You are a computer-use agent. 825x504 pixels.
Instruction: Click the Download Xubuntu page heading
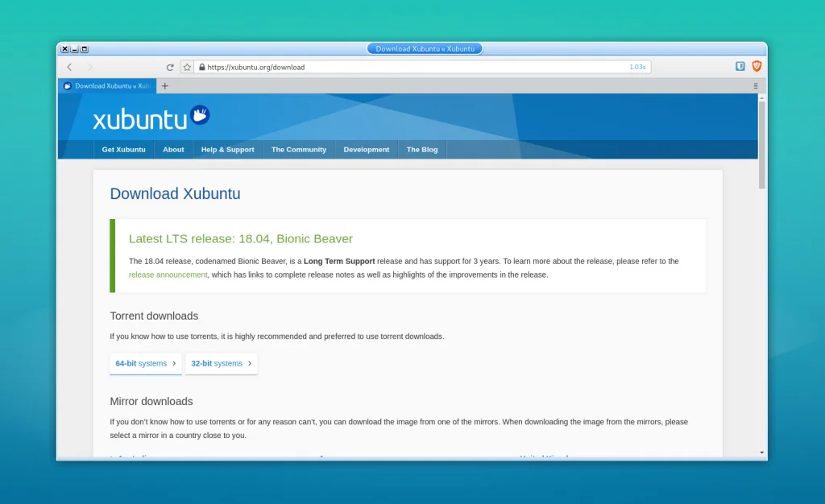175,193
